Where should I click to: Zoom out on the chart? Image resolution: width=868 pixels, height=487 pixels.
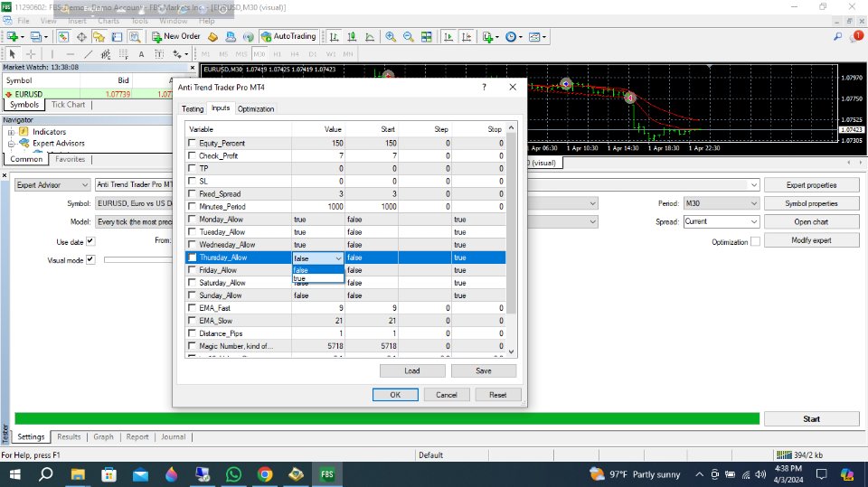pyautogui.click(x=409, y=36)
